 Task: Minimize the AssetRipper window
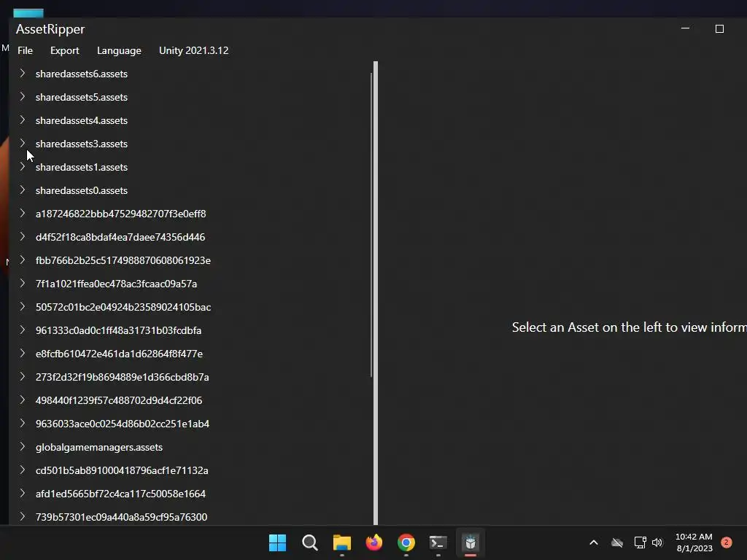(685, 28)
